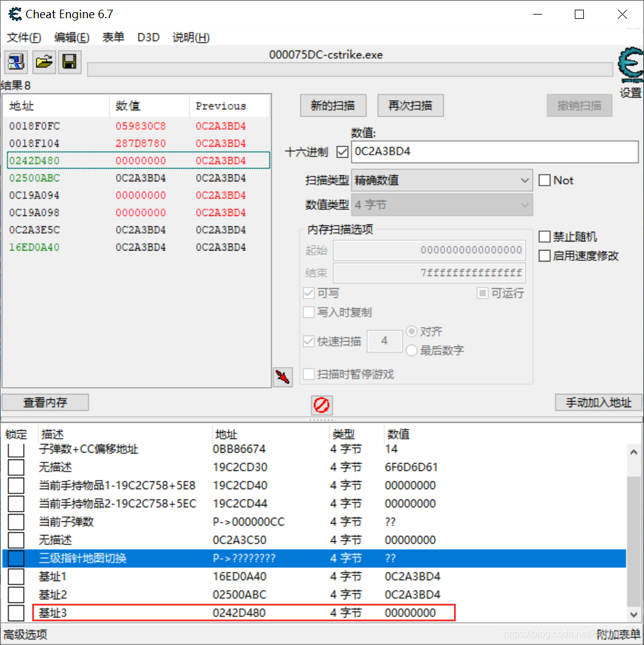Image resolution: width=644 pixels, height=645 pixels.
Task: Click the process name 000075DC-cstrike.exe label
Action: point(326,55)
